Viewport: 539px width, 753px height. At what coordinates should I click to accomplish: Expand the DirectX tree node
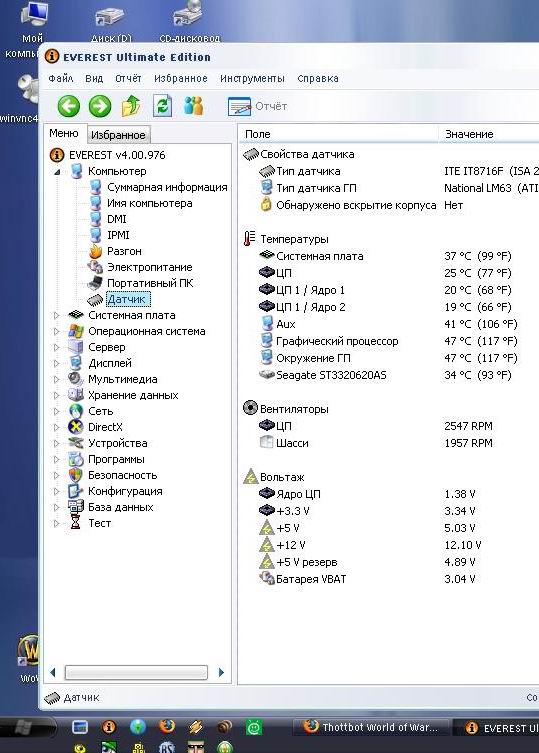[x=56, y=427]
